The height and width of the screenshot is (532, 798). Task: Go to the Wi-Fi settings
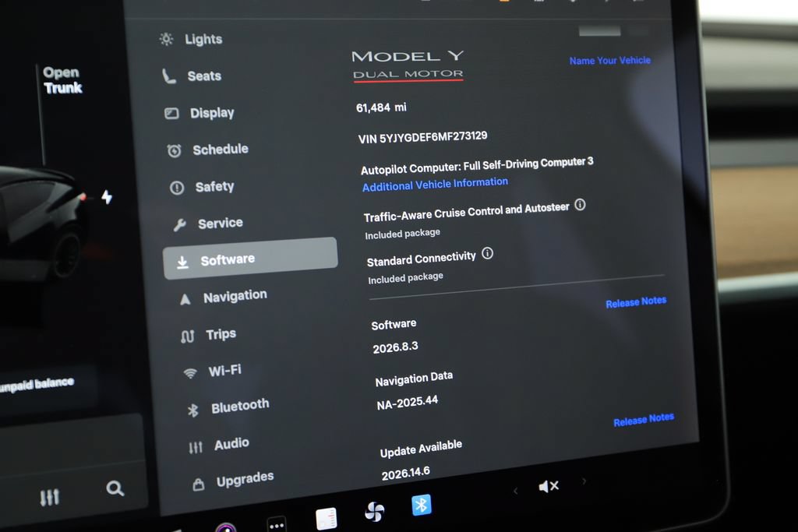(213, 372)
